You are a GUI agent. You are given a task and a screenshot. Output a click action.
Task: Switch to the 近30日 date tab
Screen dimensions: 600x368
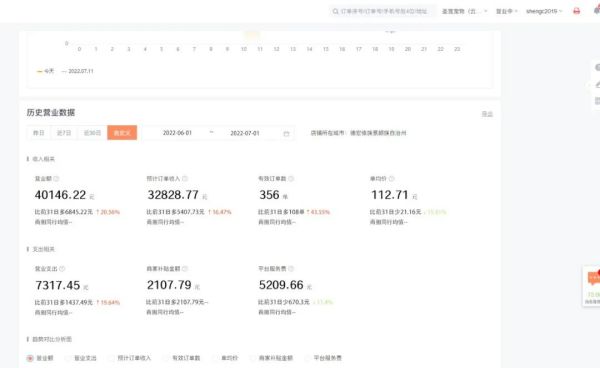pyautogui.click(x=92, y=133)
